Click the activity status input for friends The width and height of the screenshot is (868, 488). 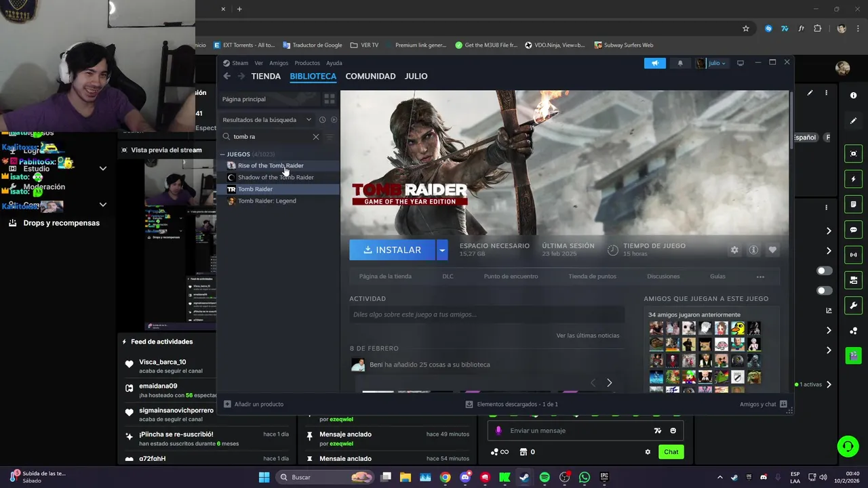[x=487, y=314]
